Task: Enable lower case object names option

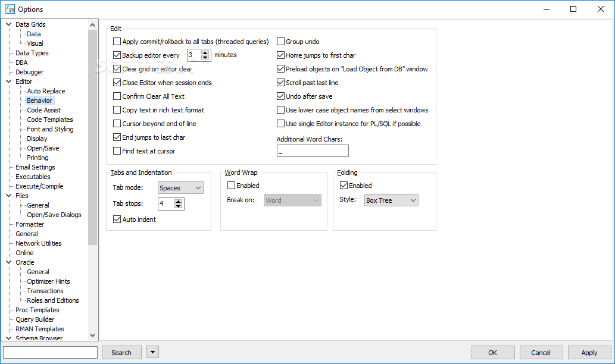Action: coord(280,110)
